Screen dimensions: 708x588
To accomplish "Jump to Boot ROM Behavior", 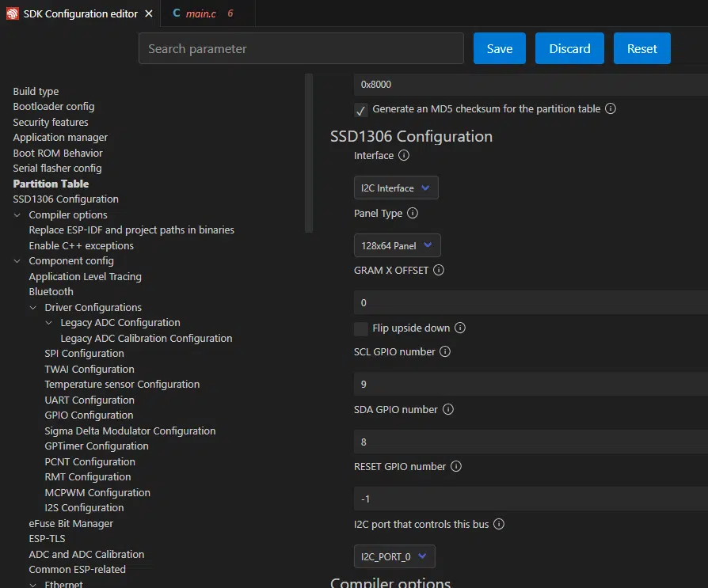I will (58, 153).
